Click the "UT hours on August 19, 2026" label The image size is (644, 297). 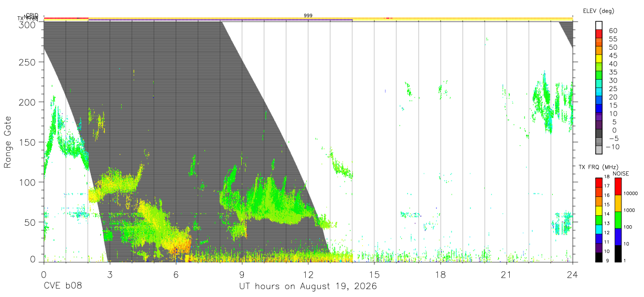click(x=308, y=287)
